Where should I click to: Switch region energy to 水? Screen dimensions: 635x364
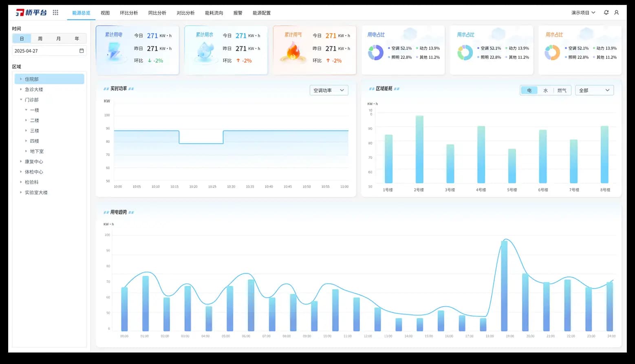(545, 90)
